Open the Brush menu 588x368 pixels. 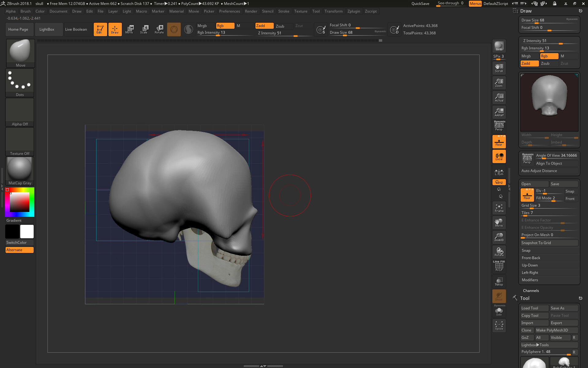(25, 11)
